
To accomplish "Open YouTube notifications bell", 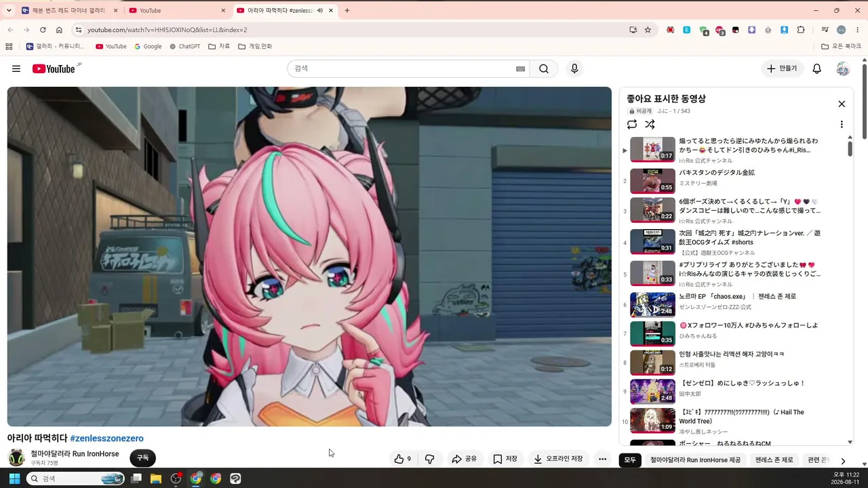I will 817,68.
